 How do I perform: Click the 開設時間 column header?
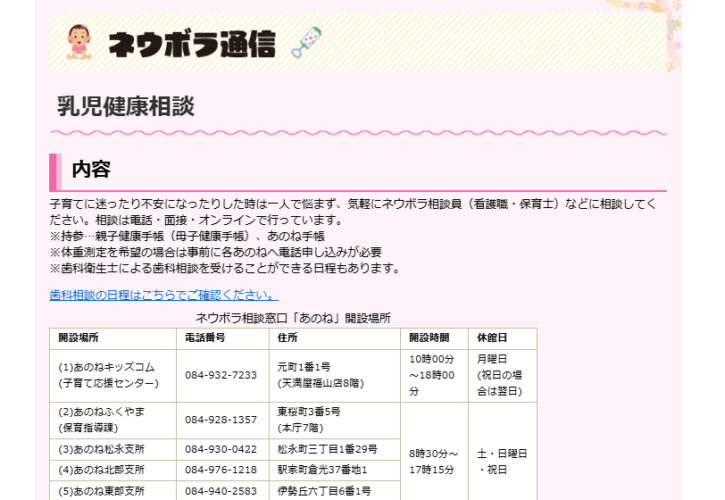pyautogui.click(x=429, y=338)
